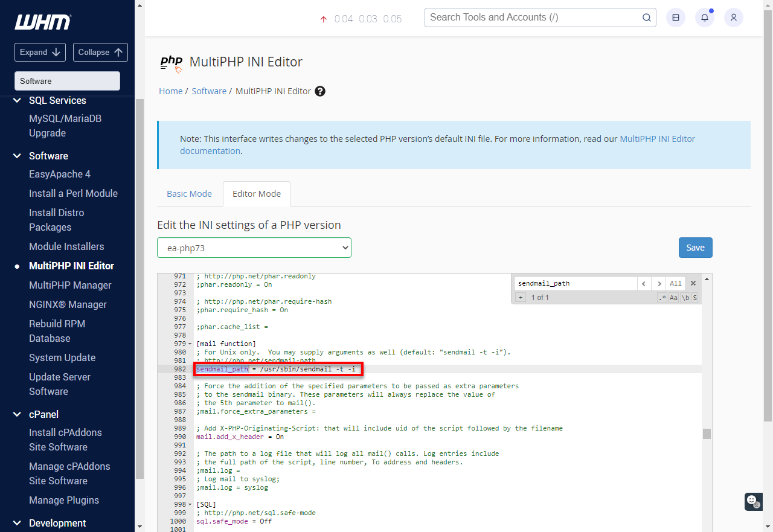Open the MultiPHP INI Editor documentation link
This screenshot has height=532, width=773.
tap(657, 138)
